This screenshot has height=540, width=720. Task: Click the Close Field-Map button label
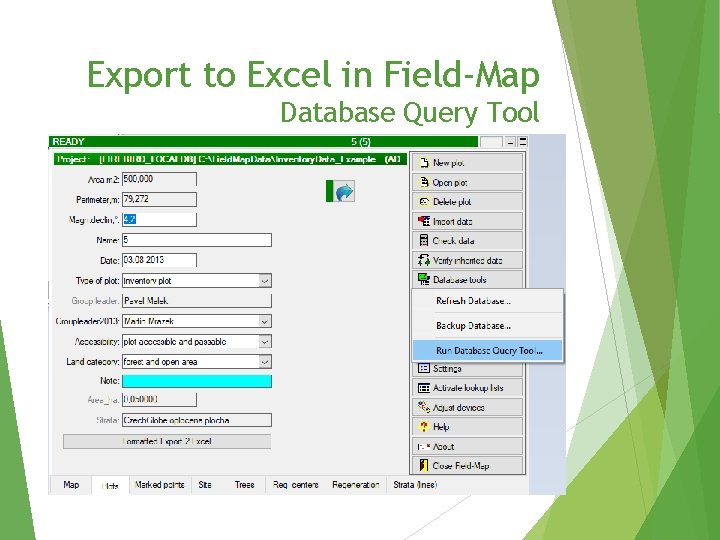point(461,466)
